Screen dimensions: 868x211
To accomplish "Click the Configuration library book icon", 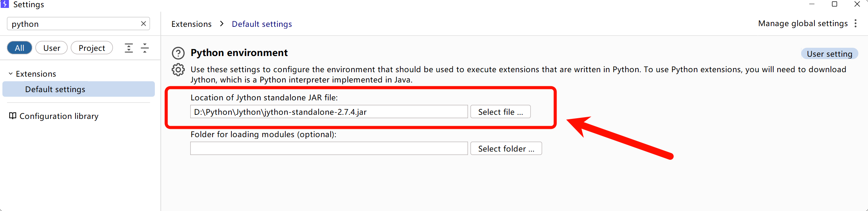I will point(13,116).
